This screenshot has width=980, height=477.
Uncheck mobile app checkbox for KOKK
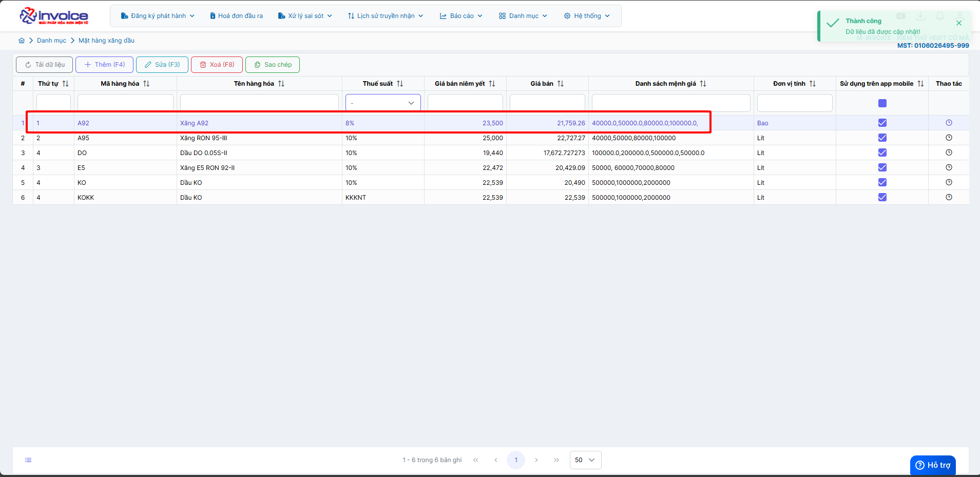(x=882, y=197)
